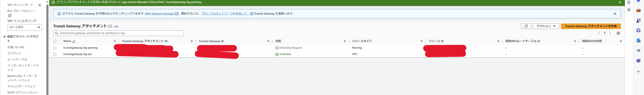The height and width of the screenshot is (95, 644).
Task: Click the search magnifier icon in filter box
Action: pos(57,33)
